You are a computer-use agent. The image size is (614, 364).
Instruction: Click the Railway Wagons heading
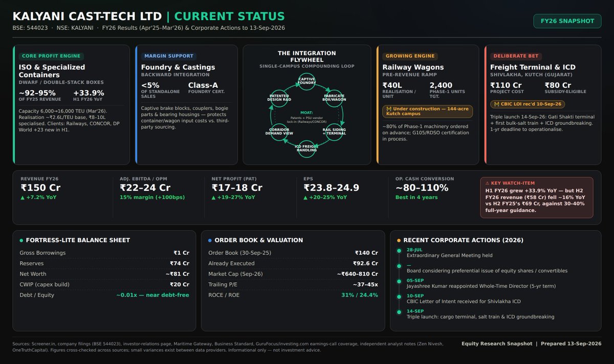point(413,67)
